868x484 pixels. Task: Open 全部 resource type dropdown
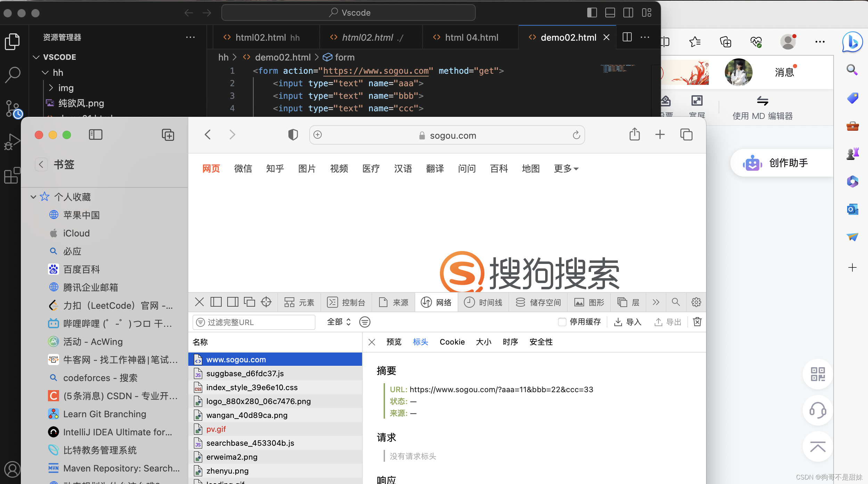[339, 322]
